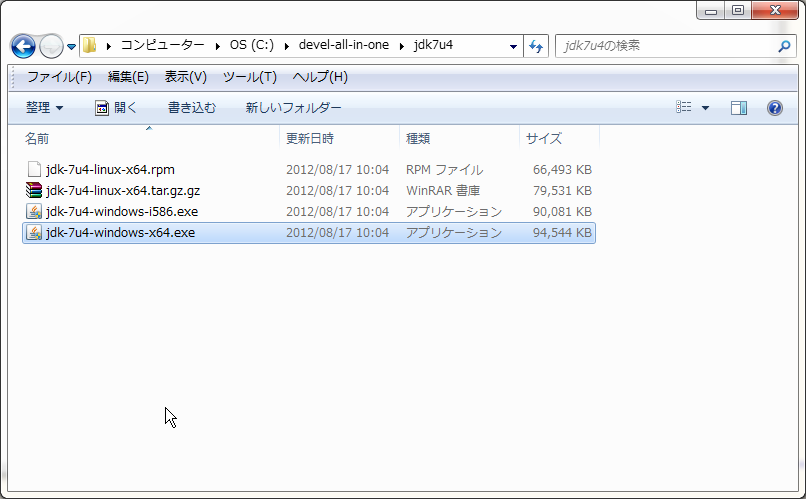Go back with the blue back arrow
The width and height of the screenshot is (806, 499).
(x=23, y=46)
